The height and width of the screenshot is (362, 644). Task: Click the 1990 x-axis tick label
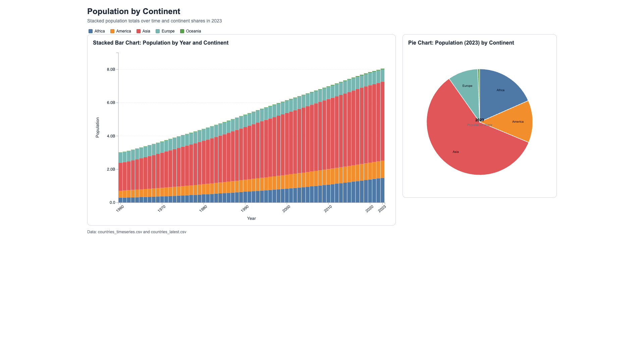[x=245, y=208]
